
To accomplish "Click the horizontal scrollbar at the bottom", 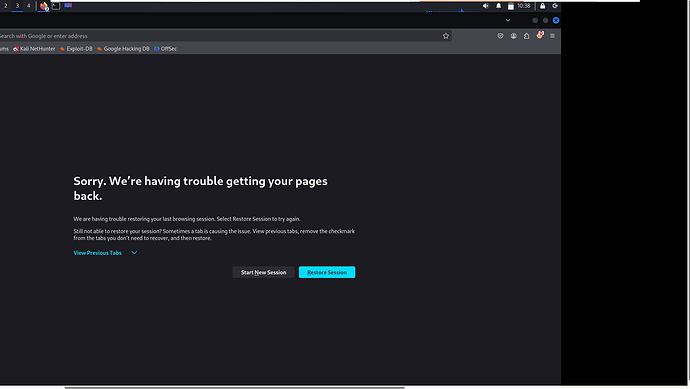I will pos(235,388).
